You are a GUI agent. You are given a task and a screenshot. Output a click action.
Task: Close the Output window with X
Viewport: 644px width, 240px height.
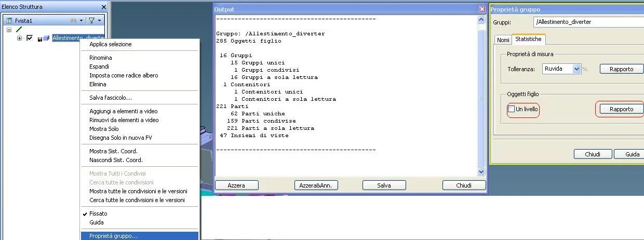(482, 9)
